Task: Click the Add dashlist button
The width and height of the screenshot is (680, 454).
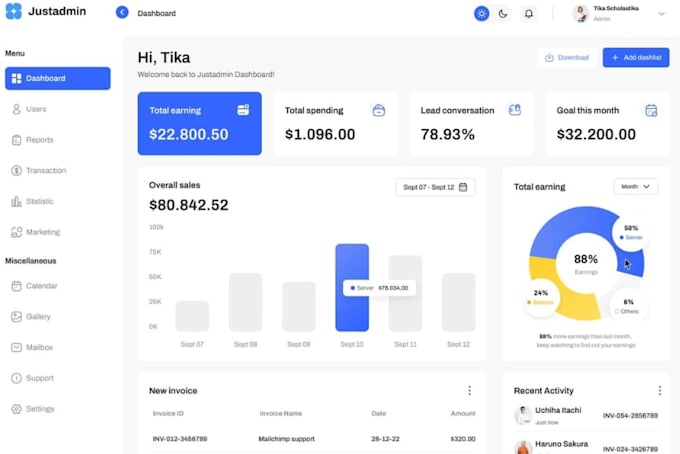Action: click(x=636, y=58)
